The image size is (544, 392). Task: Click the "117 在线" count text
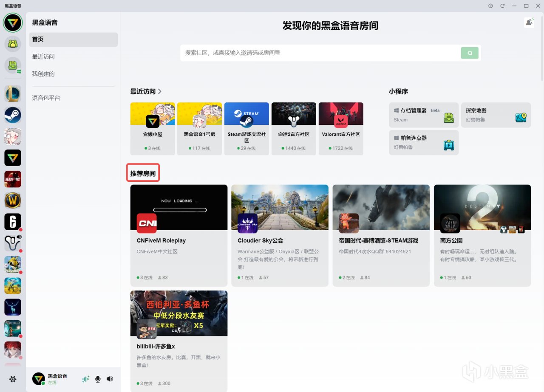(202, 148)
